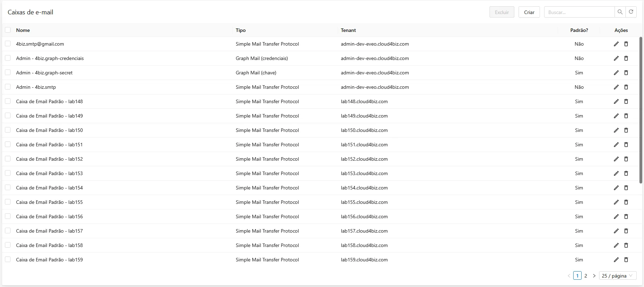Click the Criar button
This screenshot has height=287, width=644.
(529, 12)
